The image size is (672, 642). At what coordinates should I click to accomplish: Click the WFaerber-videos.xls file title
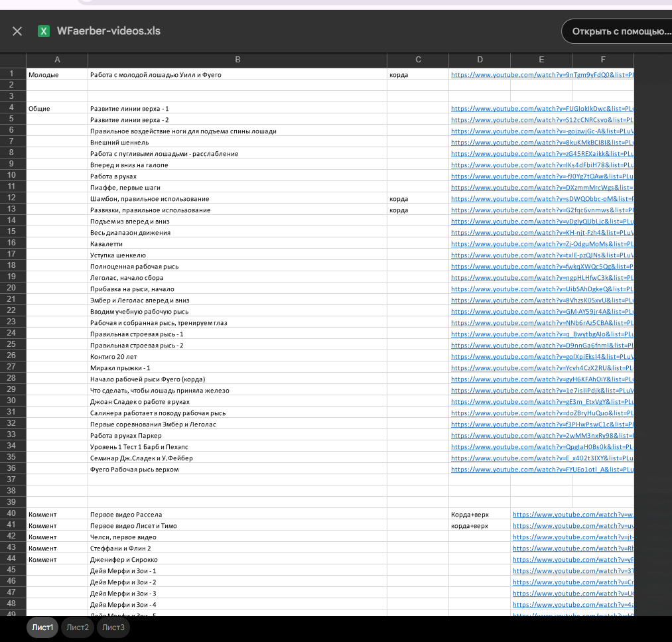pos(108,31)
